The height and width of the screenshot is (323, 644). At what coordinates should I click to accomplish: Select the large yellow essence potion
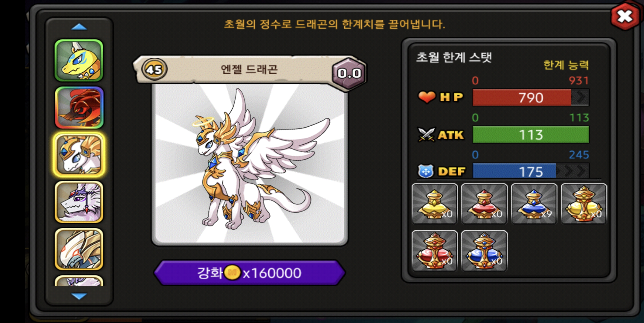pos(584,203)
